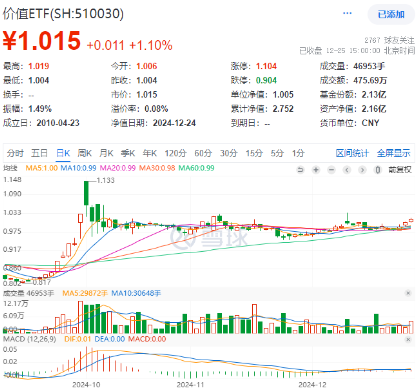Open the 前复权 adjustment dropdown

400,170
